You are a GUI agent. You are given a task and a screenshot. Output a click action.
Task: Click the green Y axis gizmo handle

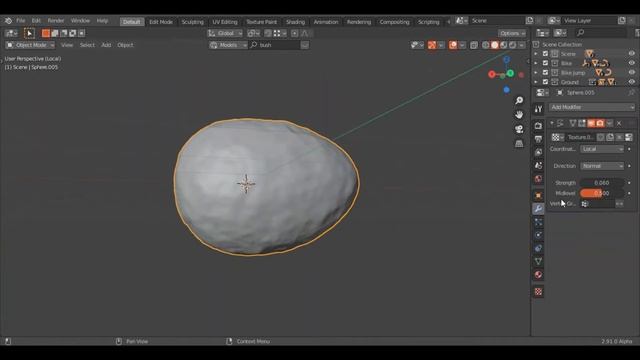(510, 73)
